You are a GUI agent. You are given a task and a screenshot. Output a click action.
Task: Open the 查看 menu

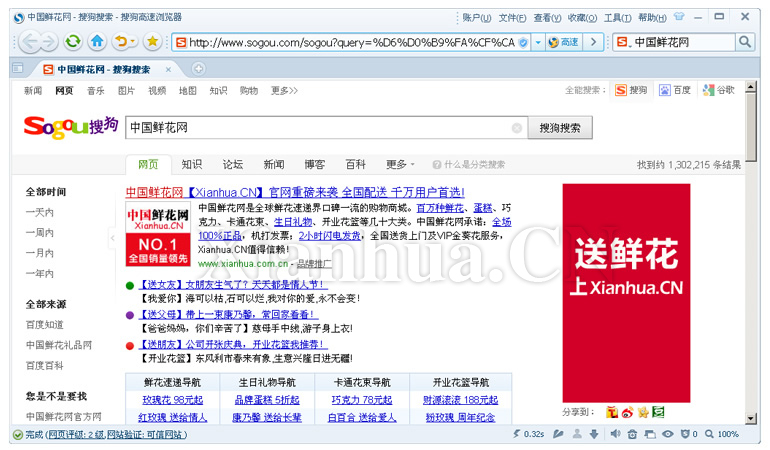point(547,18)
